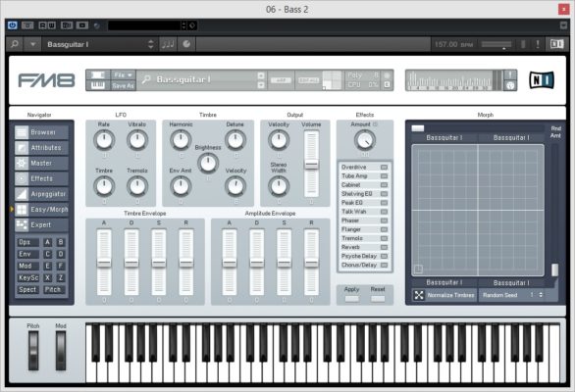Select next preset with FM8 down arrow
The height and width of the screenshot is (392, 575).
click(x=261, y=85)
